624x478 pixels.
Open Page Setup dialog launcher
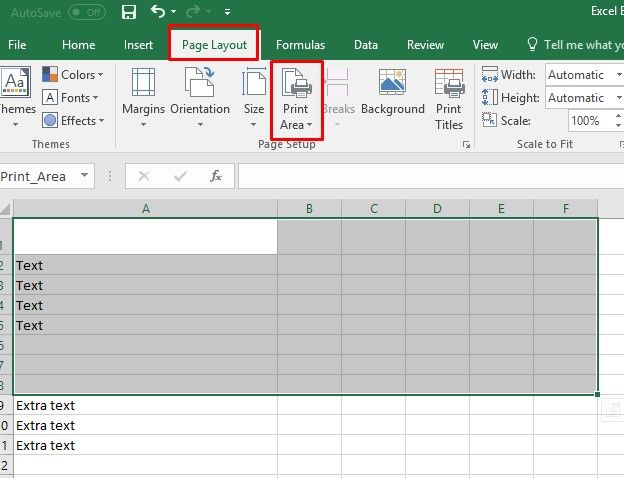466,145
